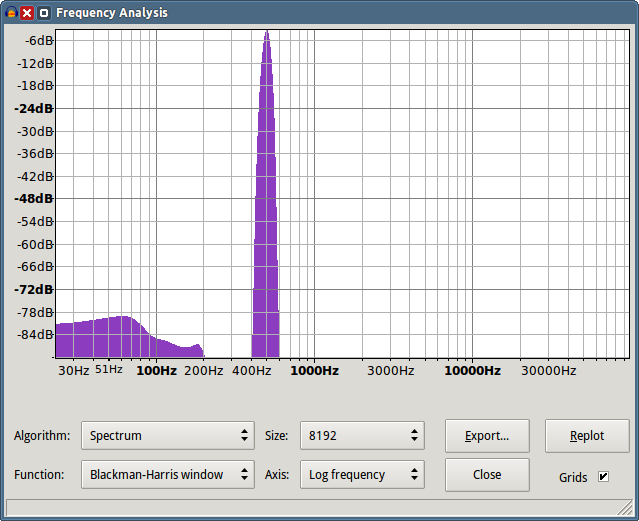Open the Size dropdown showing 8192
Image resolution: width=639 pixels, height=521 pixels.
[362, 435]
